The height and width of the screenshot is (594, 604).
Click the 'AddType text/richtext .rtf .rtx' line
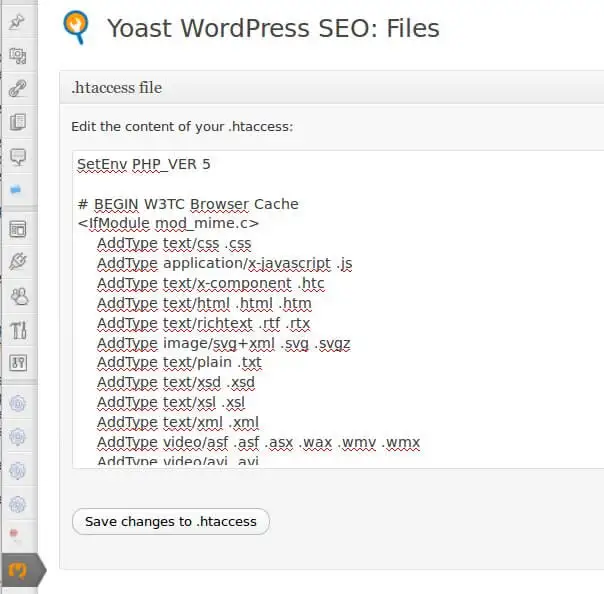pyautogui.click(x=203, y=324)
